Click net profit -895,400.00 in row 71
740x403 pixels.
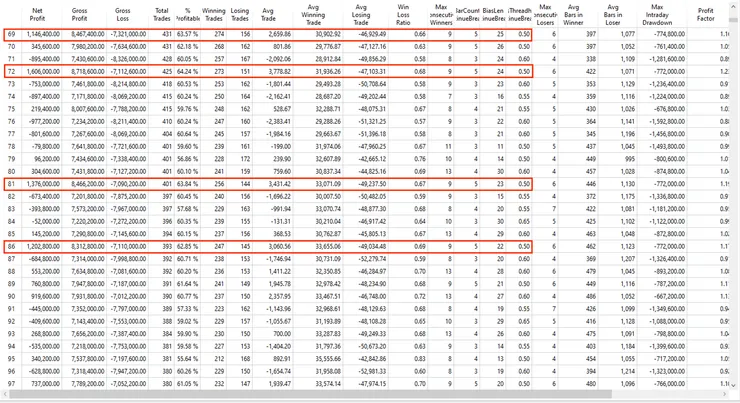coord(44,59)
